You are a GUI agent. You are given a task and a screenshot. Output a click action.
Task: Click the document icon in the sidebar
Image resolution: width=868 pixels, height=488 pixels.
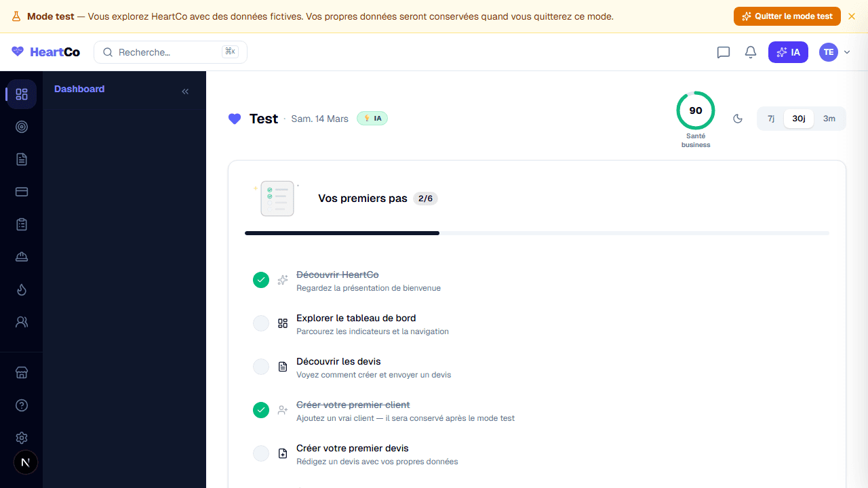coord(22,159)
